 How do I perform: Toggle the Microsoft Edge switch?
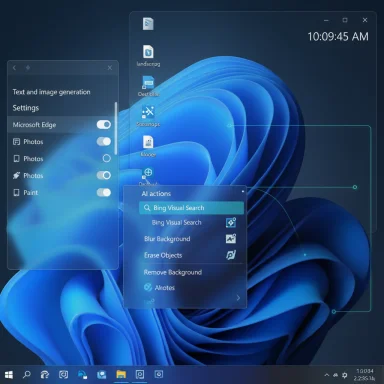point(104,125)
